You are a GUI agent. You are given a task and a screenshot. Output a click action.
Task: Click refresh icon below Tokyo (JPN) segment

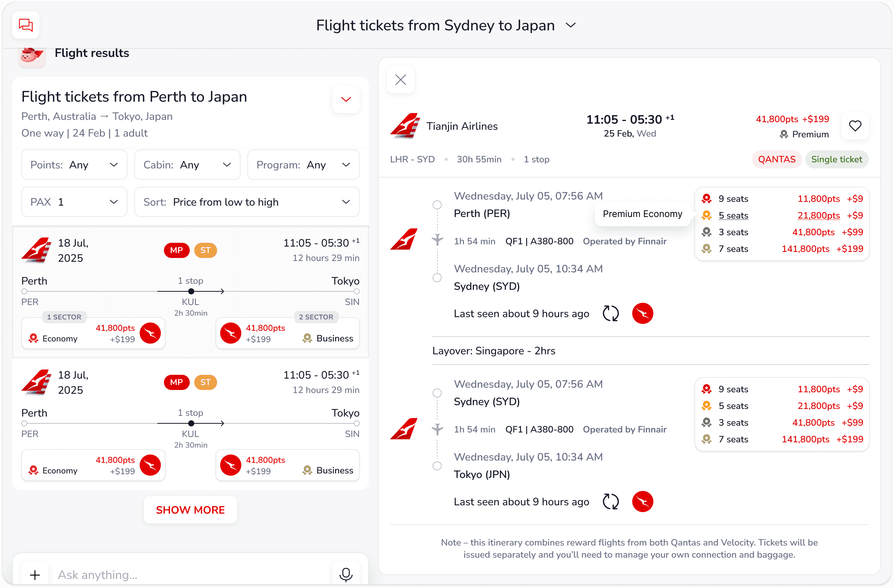611,502
